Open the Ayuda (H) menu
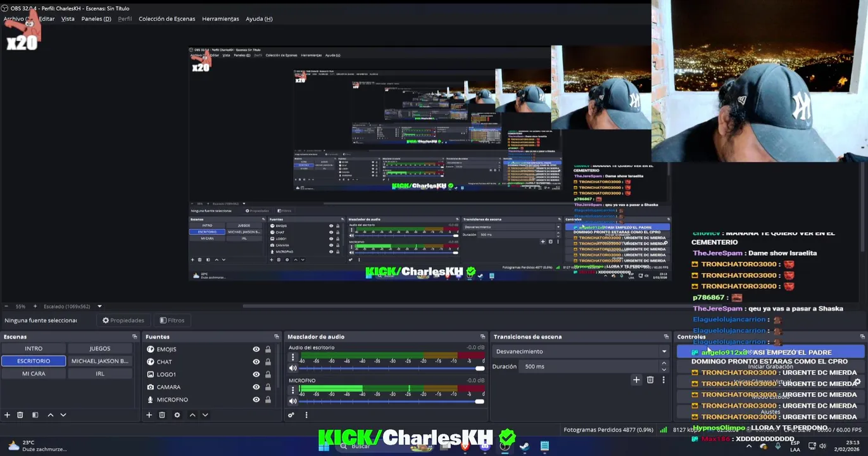Image resolution: width=868 pixels, height=456 pixels. [259, 19]
